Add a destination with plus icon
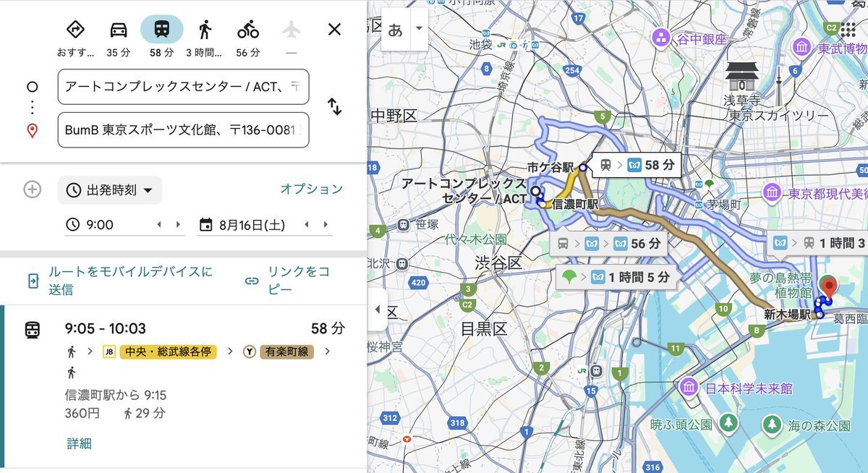Image resolution: width=868 pixels, height=473 pixels. [32, 189]
